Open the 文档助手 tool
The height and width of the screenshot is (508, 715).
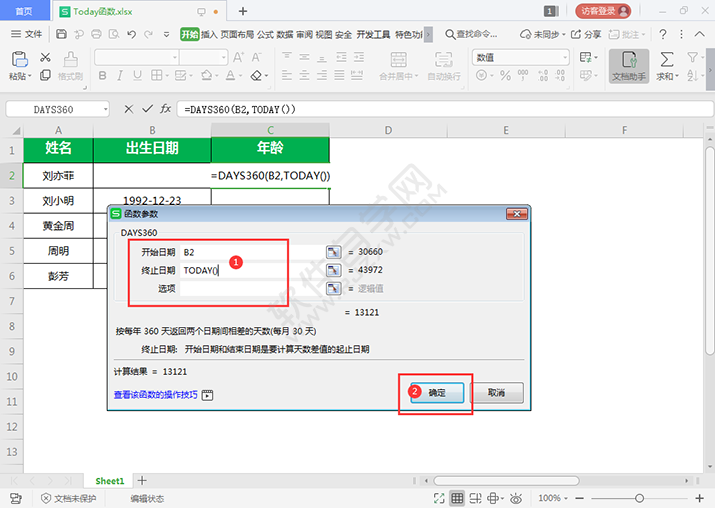pos(629,65)
